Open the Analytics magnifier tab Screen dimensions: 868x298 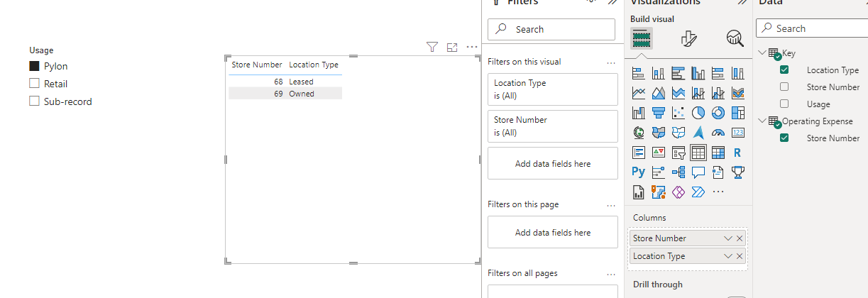pos(735,38)
